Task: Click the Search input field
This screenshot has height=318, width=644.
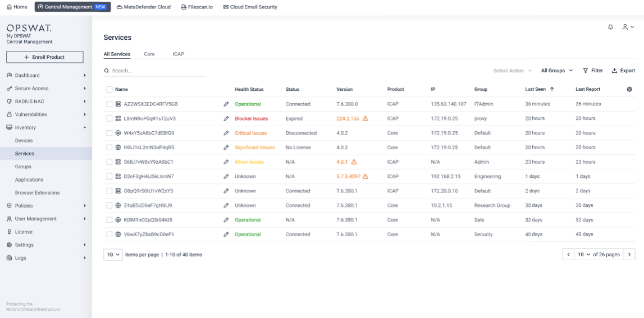Action: [x=157, y=71]
